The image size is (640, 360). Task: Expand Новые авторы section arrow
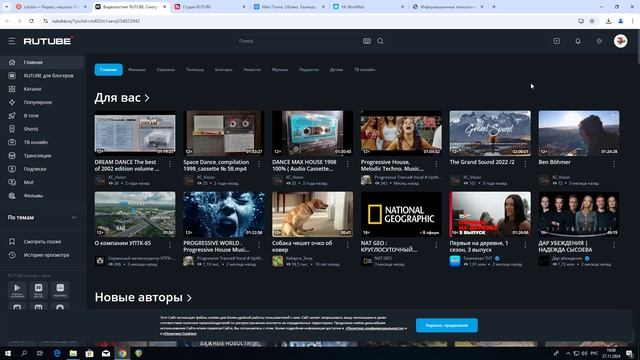(x=189, y=298)
